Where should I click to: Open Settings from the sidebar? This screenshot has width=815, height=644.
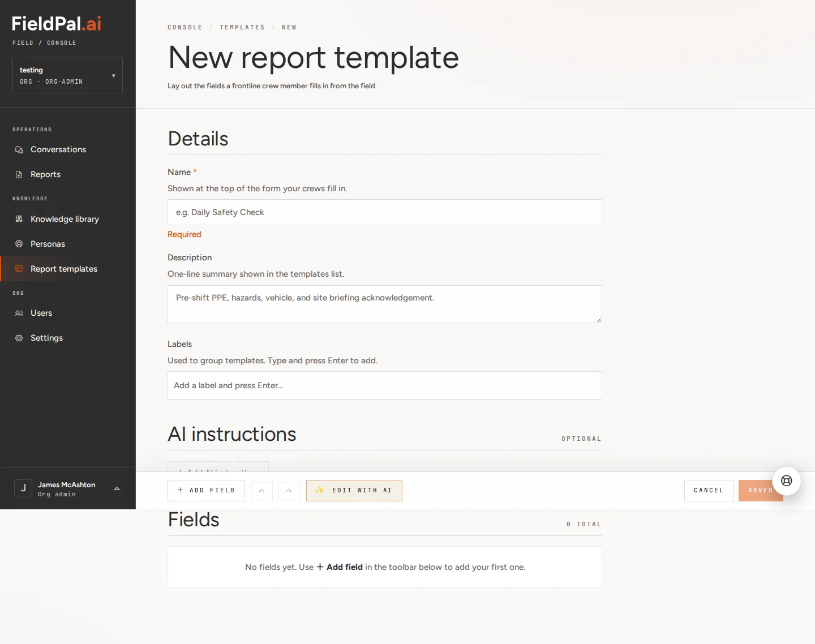coord(68,338)
